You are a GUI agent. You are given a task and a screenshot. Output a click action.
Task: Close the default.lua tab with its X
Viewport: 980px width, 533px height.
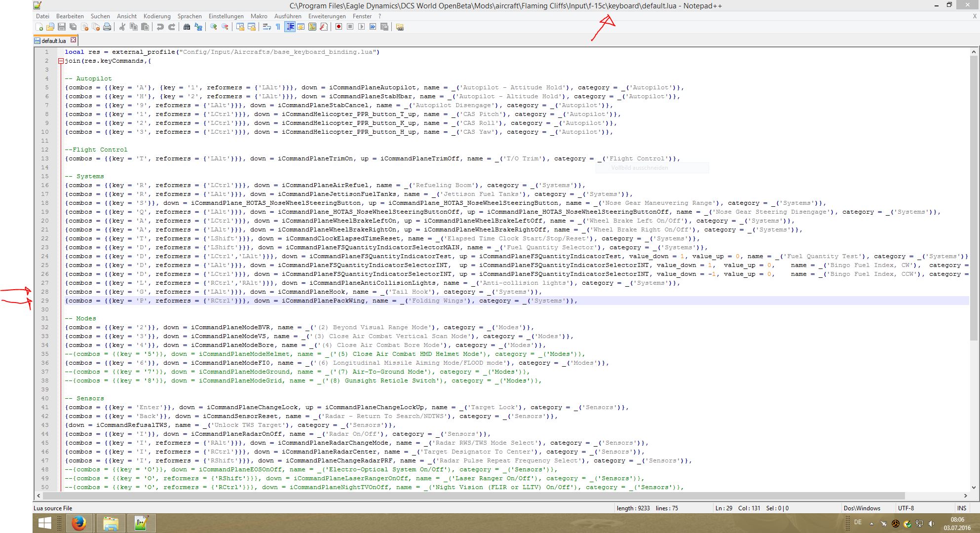tap(74, 40)
